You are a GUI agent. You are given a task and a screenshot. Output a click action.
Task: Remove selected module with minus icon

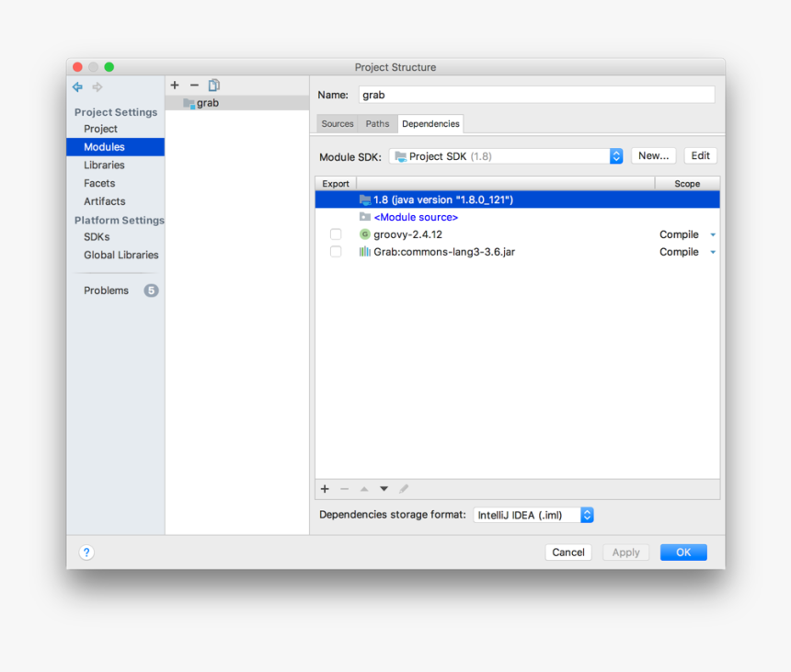194,85
